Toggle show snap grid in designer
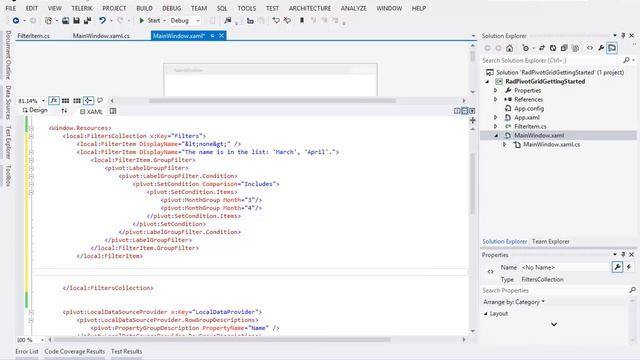The width and height of the screenshot is (640, 360). (x=65, y=100)
